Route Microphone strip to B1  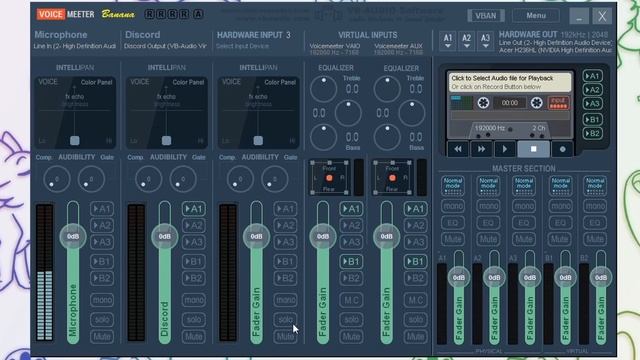(102, 261)
